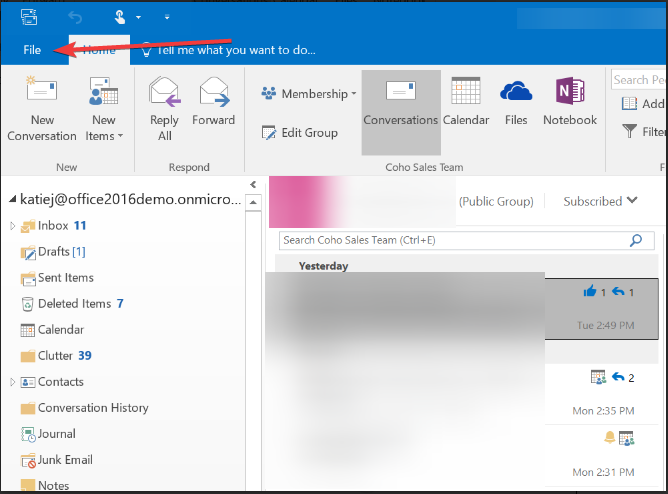
Task: Open the Journal folder
Action: click(49, 434)
